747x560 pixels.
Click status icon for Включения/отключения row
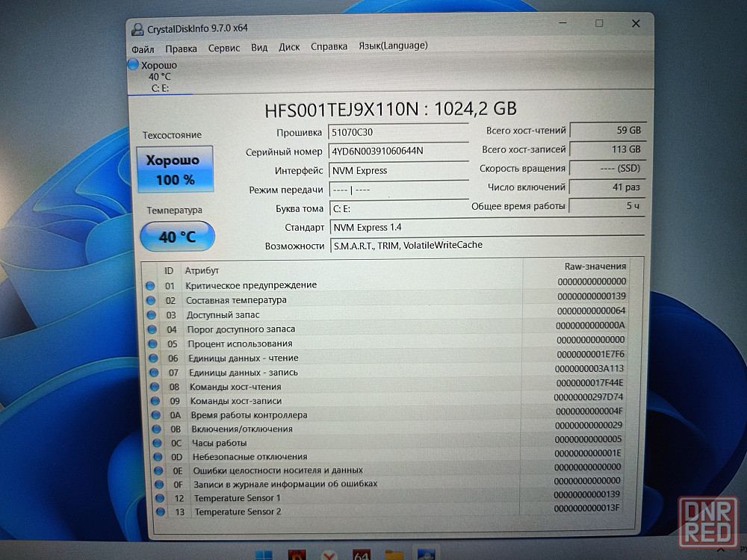point(156,429)
